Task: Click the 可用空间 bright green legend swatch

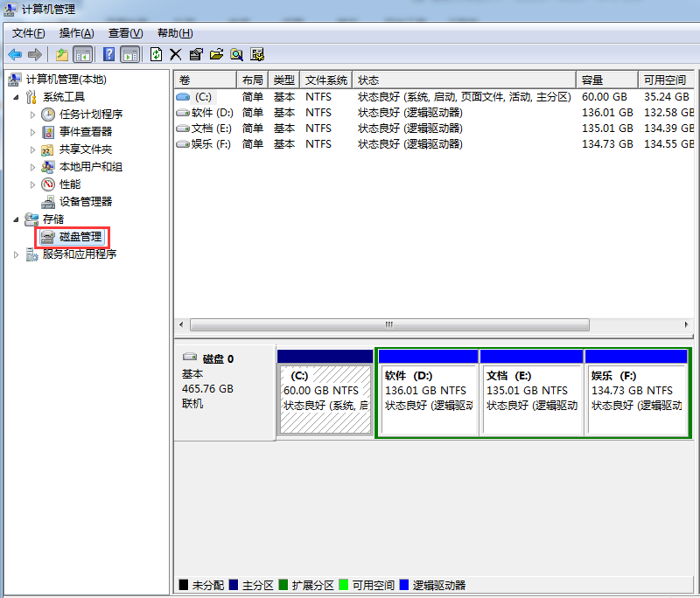Action: 343,585
